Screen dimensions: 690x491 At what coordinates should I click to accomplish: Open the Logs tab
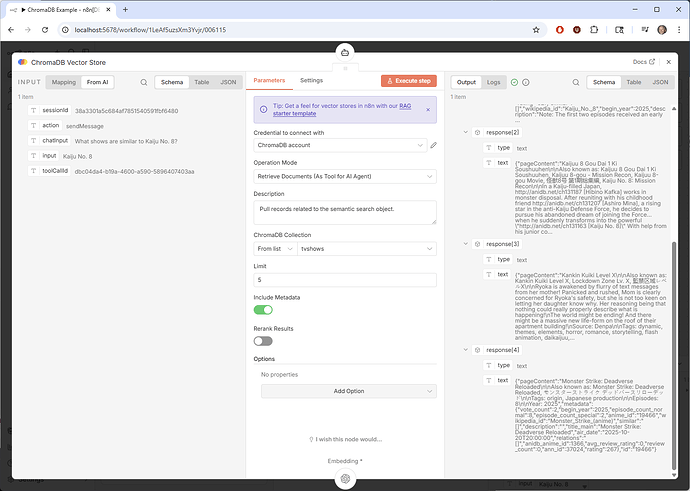[x=493, y=82]
